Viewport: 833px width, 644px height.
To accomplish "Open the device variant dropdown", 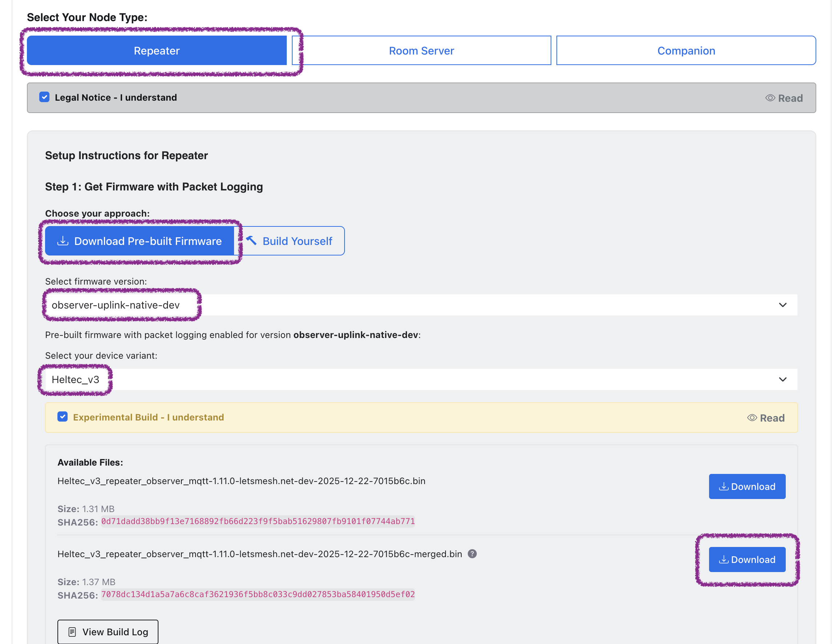I will pos(419,379).
